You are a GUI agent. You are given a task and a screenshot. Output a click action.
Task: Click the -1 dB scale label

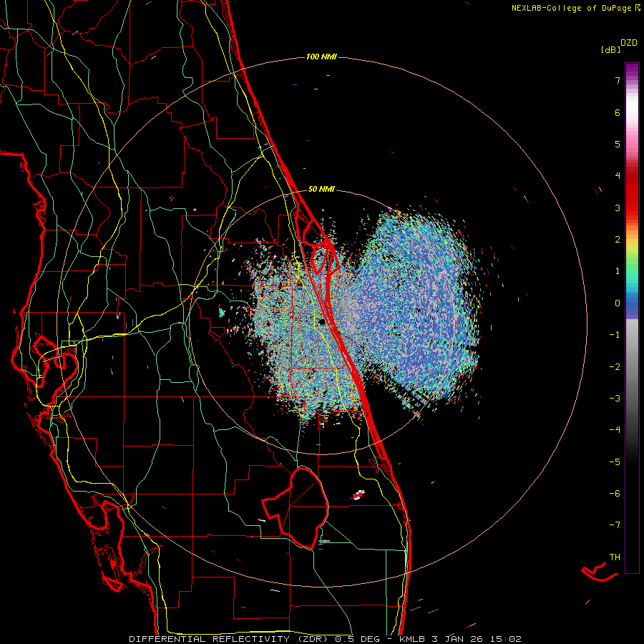(x=615, y=335)
